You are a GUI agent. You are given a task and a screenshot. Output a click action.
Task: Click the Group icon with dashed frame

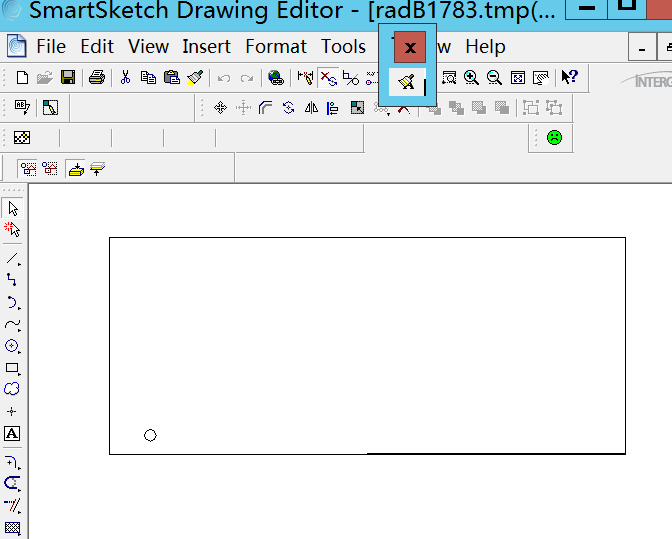(531, 108)
